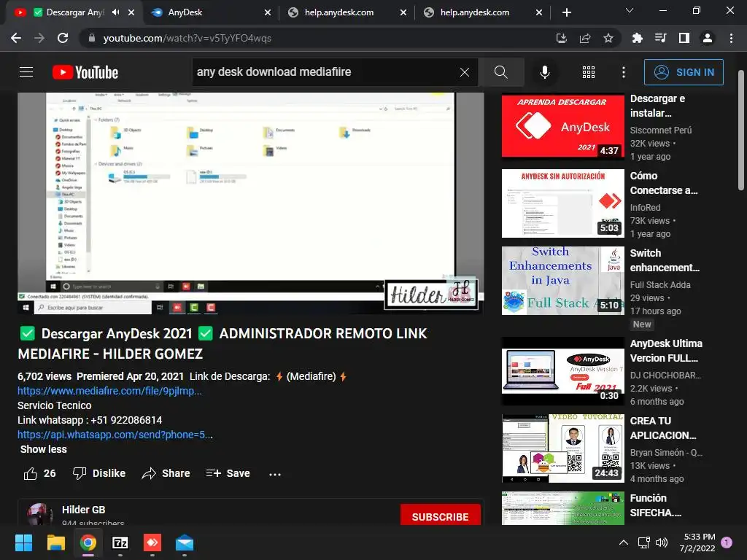Viewport: 747px width, 560px height.
Task: Open ANYDESK SIN AUTORIZACIÓN video thumbnail
Action: [562, 203]
